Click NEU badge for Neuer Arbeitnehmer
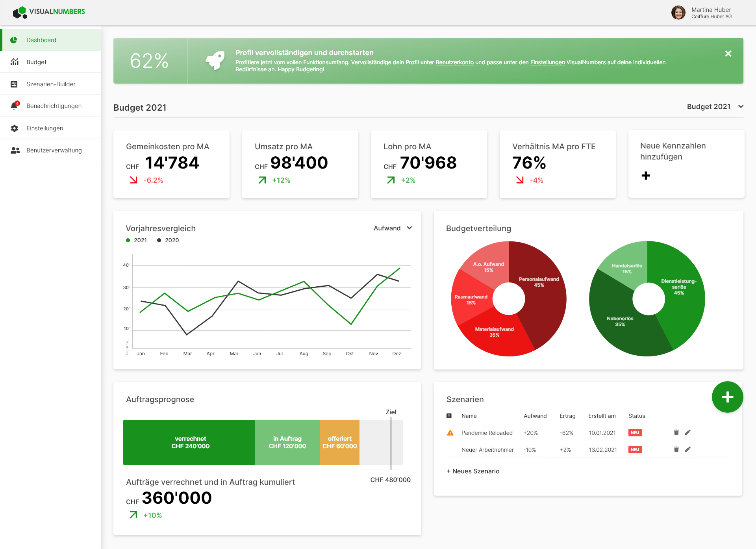This screenshot has height=549, width=756. click(635, 449)
